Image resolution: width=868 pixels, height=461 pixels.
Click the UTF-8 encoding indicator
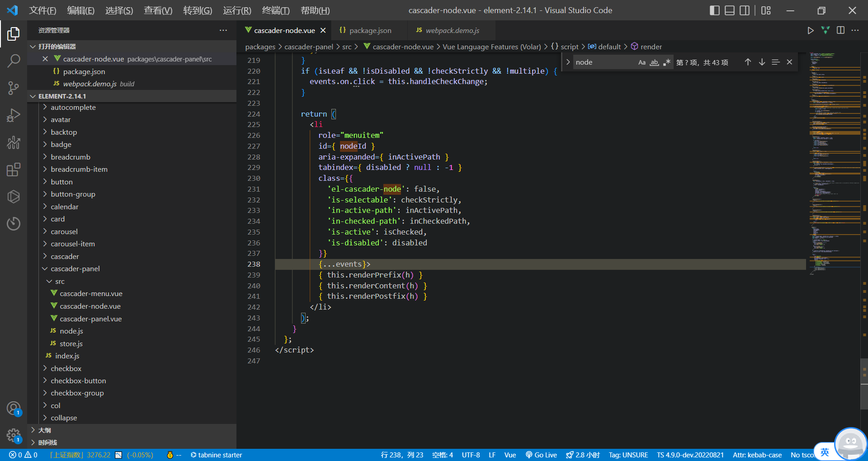[471, 455]
